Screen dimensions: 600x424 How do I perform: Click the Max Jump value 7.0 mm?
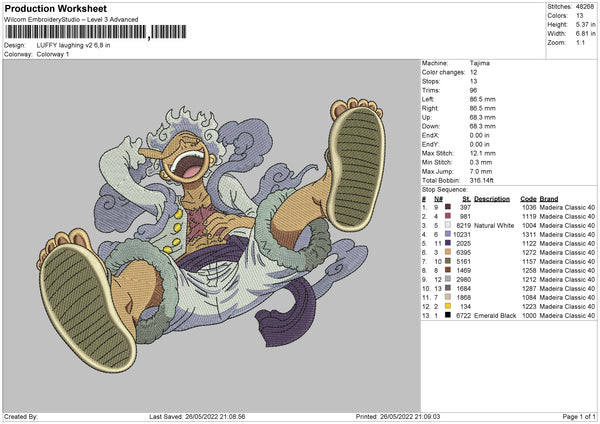click(481, 171)
